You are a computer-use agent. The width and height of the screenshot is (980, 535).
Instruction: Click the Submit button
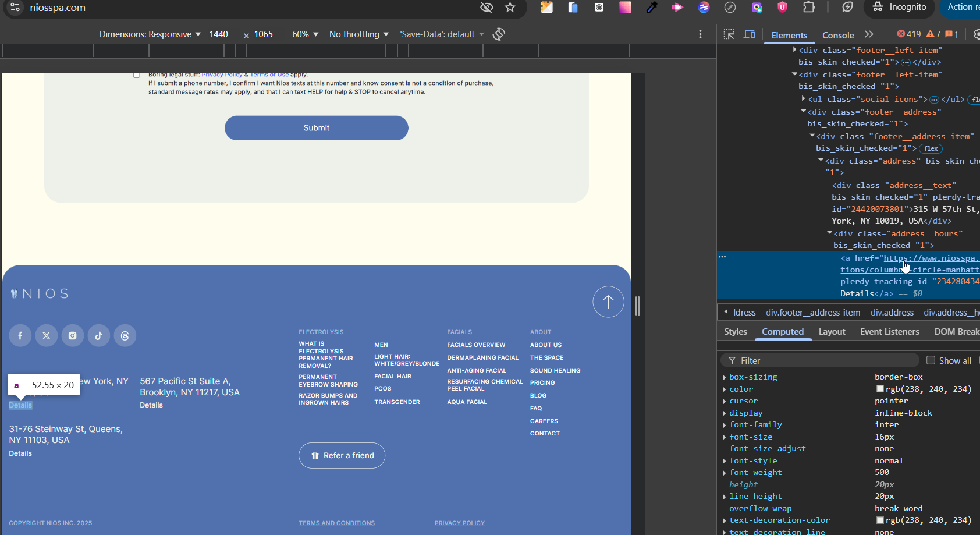pyautogui.click(x=317, y=128)
